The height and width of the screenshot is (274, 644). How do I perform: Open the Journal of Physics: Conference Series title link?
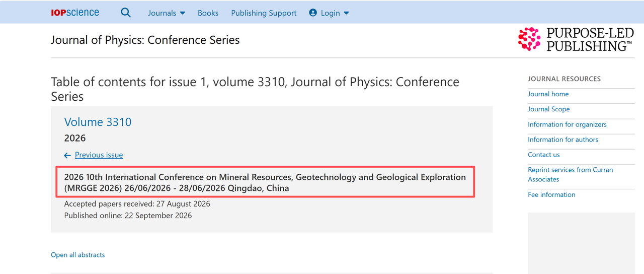pos(145,40)
